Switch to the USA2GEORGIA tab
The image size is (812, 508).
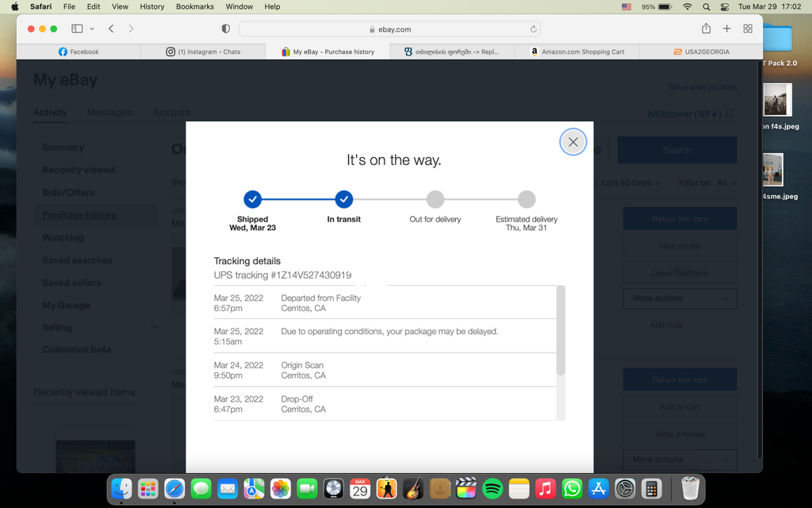[701, 52]
